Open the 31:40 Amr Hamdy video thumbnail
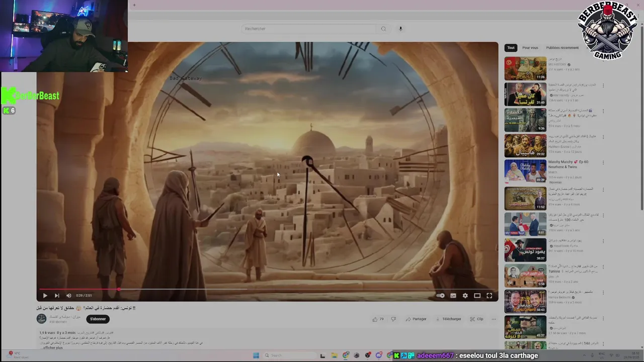 click(525, 94)
